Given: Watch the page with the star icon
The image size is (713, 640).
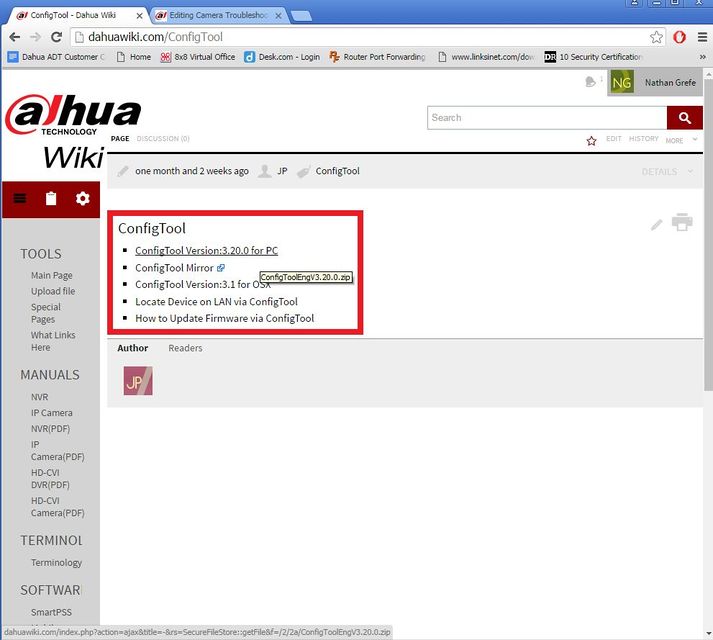Looking at the screenshot, I should [x=591, y=141].
